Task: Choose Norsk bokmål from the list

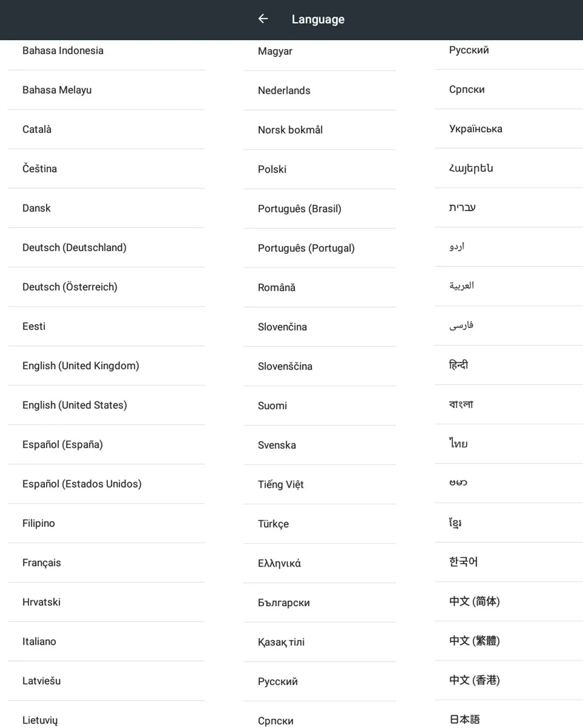Action: tap(319, 130)
